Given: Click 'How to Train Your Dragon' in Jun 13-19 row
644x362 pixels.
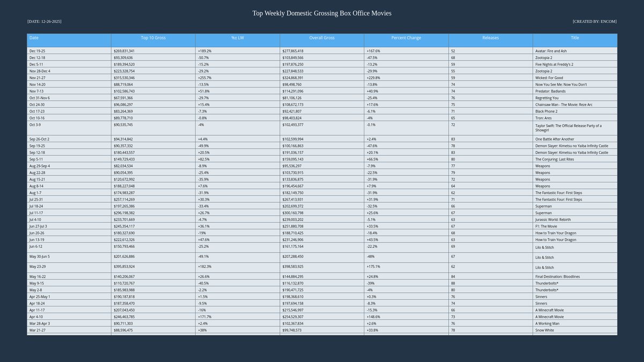Looking at the screenshot, I should click(575, 240).
